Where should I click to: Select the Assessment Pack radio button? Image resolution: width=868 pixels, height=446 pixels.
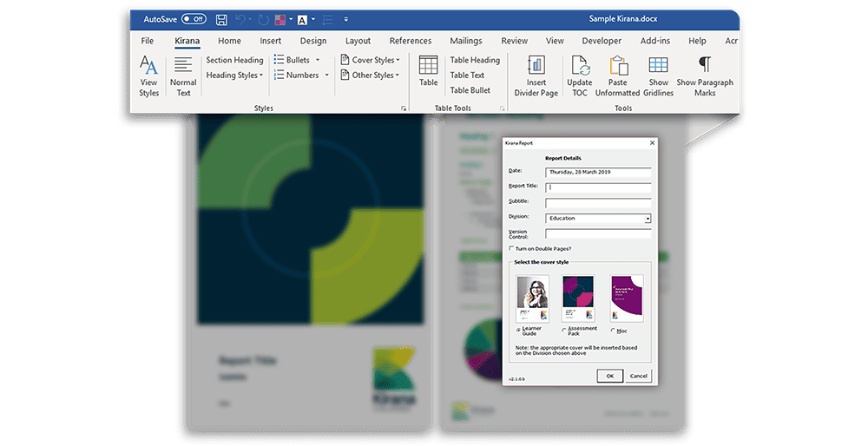coord(564,331)
